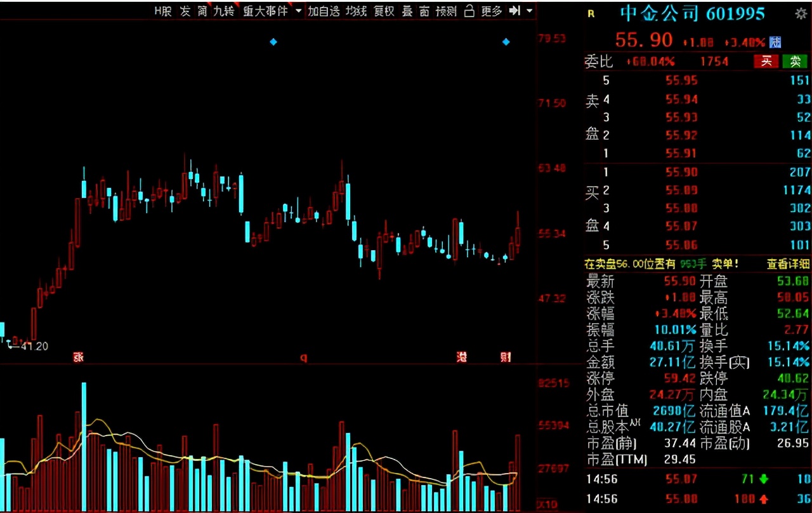Click the 发 toolbar icon

click(x=185, y=11)
